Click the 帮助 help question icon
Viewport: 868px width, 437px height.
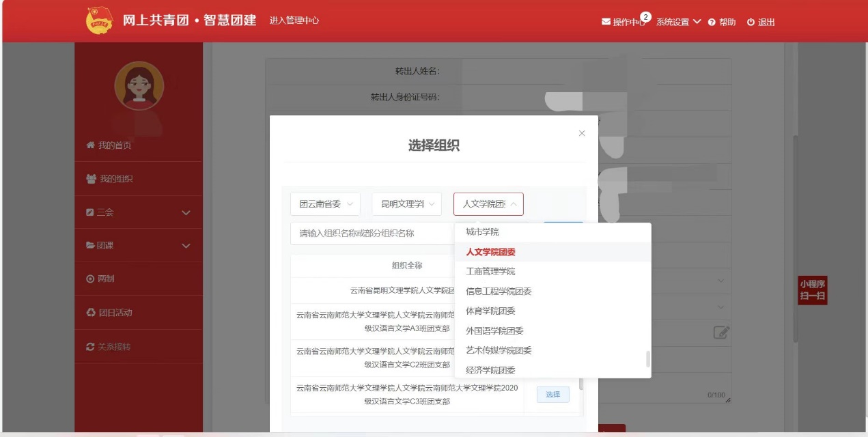[x=712, y=23]
